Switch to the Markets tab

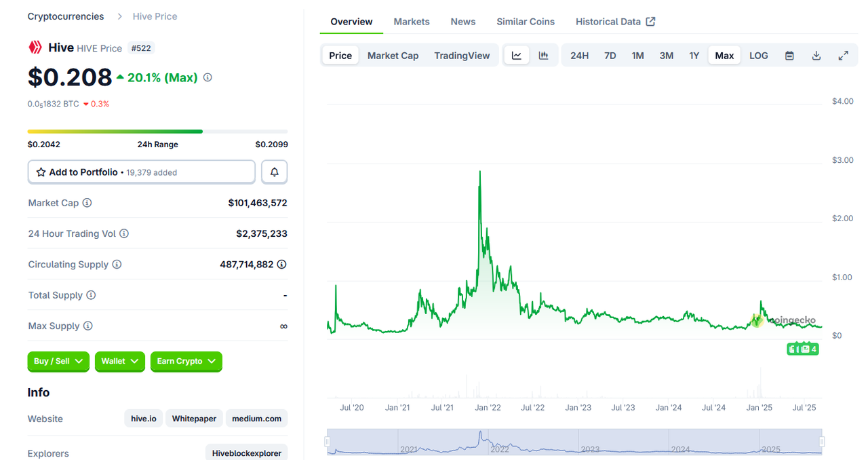pos(412,22)
